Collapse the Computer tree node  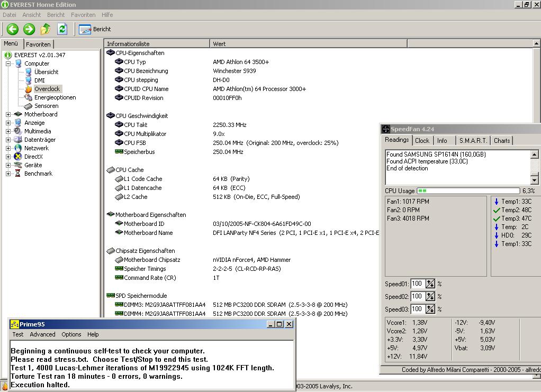click(x=8, y=63)
